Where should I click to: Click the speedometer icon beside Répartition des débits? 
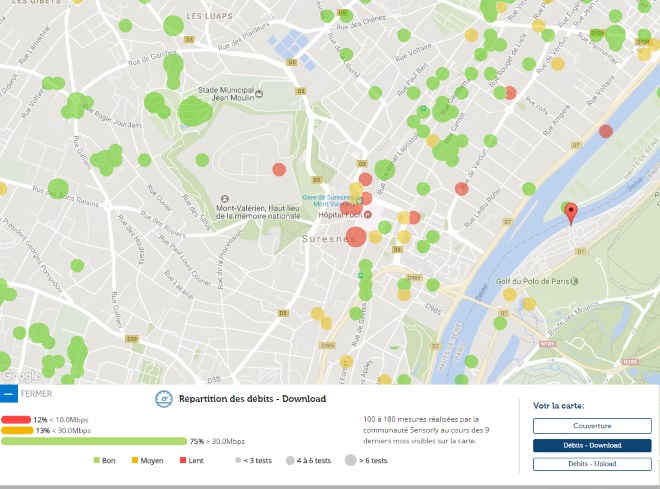[x=164, y=399]
